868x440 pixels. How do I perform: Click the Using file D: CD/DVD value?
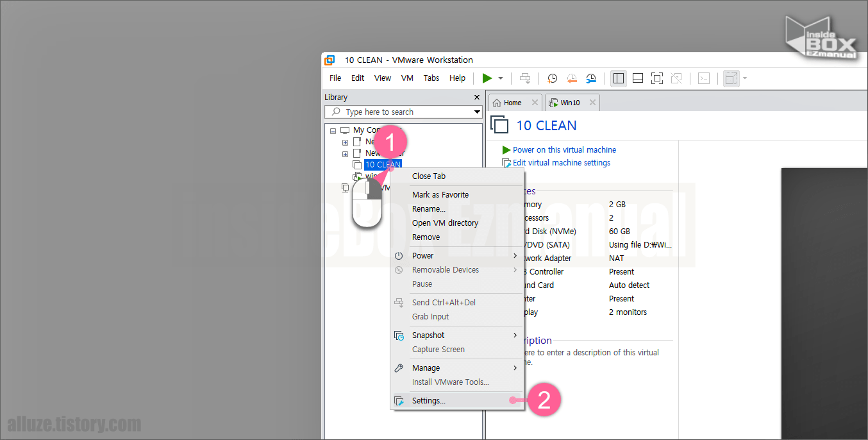640,245
